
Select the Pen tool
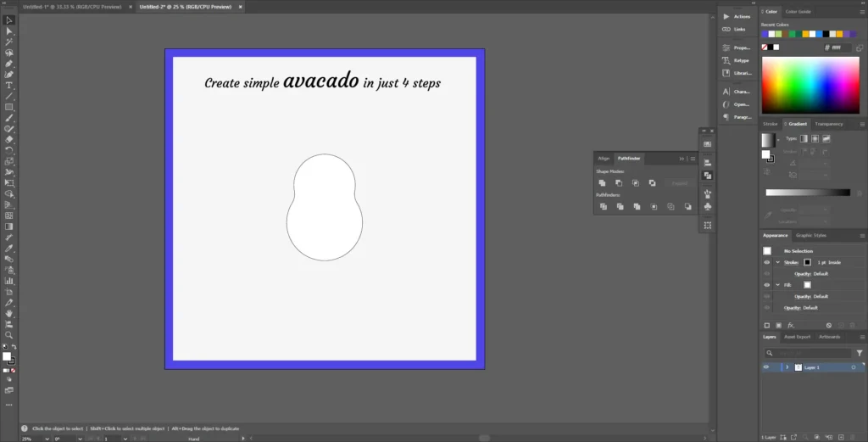(x=8, y=64)
